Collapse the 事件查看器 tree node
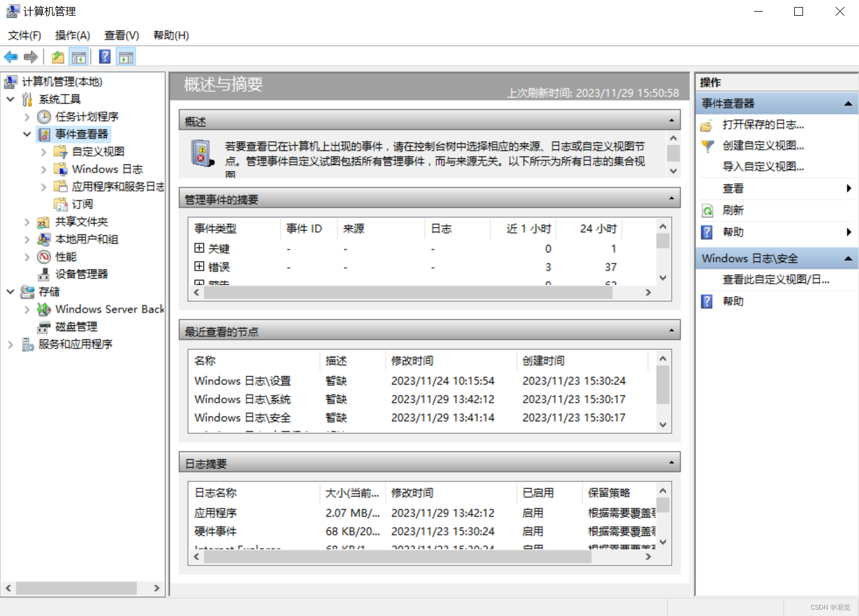 click(x=27, y=134)
